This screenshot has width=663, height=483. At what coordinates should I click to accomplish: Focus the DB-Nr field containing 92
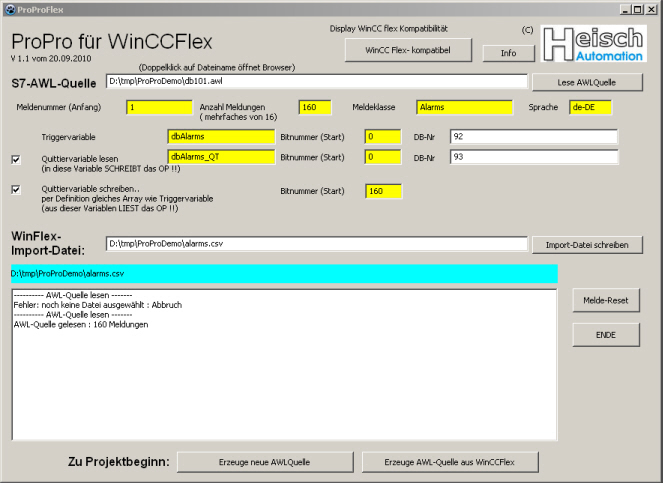pyautogui.click(x=534, y=137)
